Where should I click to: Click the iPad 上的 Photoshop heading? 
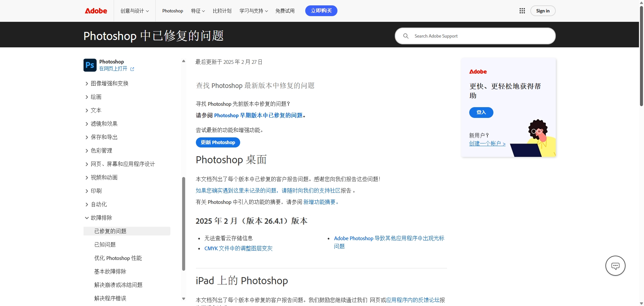pos(242,280)
